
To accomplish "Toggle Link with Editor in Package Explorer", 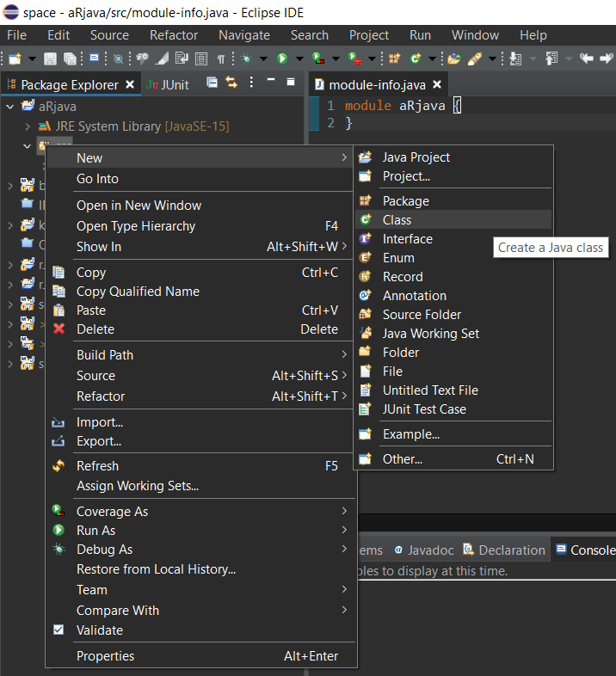I will (x=231, y=82).
